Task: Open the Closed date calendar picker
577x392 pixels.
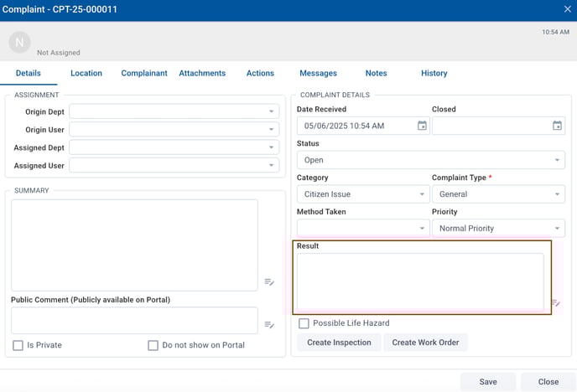Action: [557, 126]
